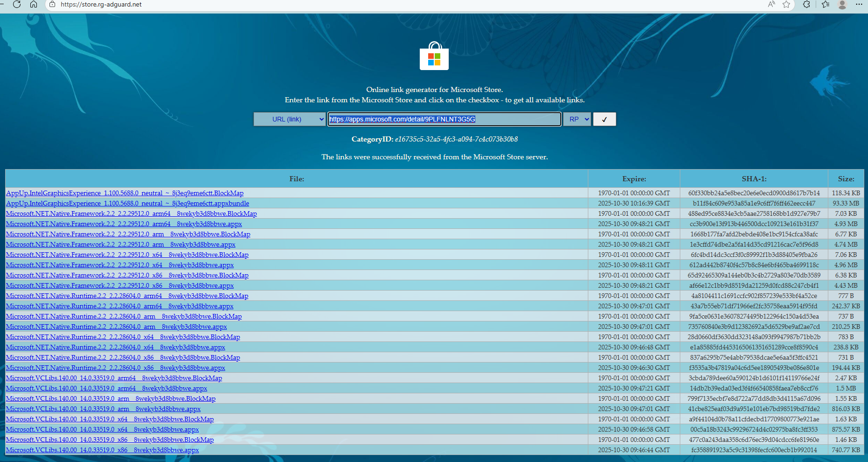Viewport: 868px width, 462px height.
Task: Open the RP ring dropdown
Action: (577, 119)
